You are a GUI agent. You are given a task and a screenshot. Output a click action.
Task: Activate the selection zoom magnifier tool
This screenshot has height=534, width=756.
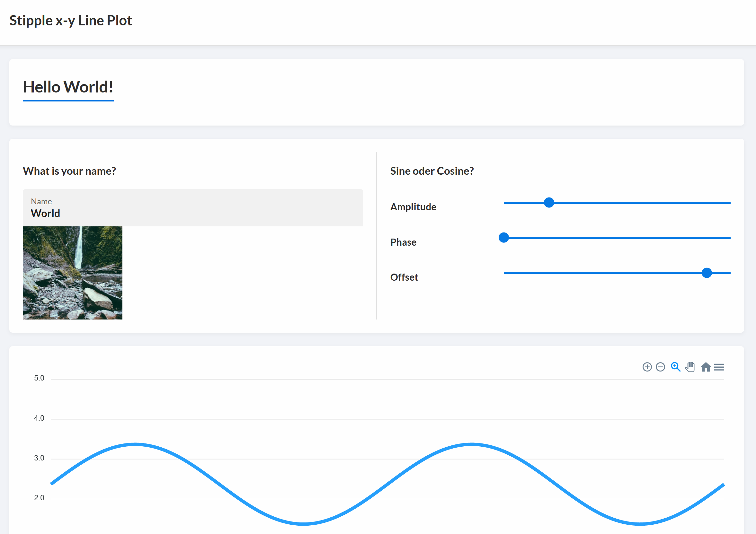(x=675, y=367)
